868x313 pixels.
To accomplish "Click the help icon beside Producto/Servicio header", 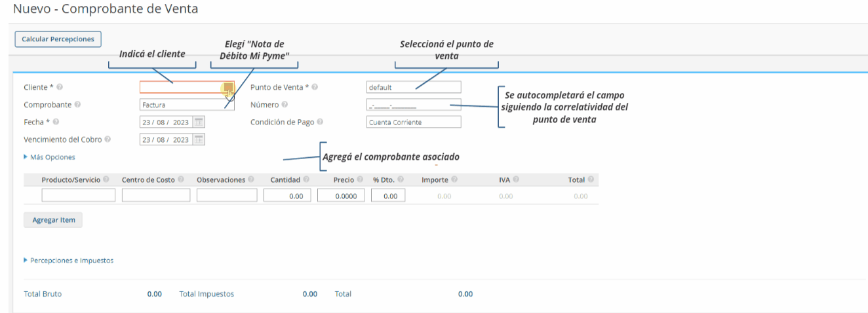I will (x=106, y=179).
